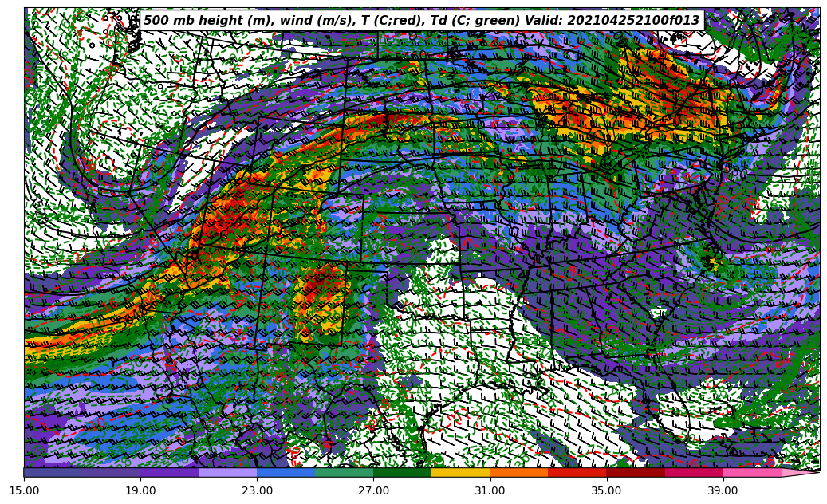Image resolution: width=827 pixels, height=504 pixels.
Task: Click the 19.00 colorbar tick label
Action: [140, 491]
